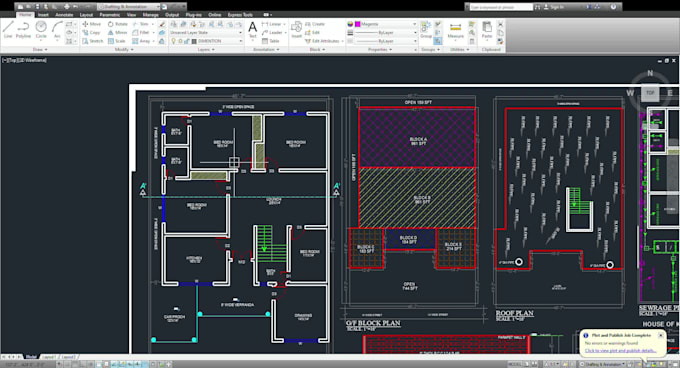
Task: Toggle the layer freeze sun icon
Action: tap(180, 41)
